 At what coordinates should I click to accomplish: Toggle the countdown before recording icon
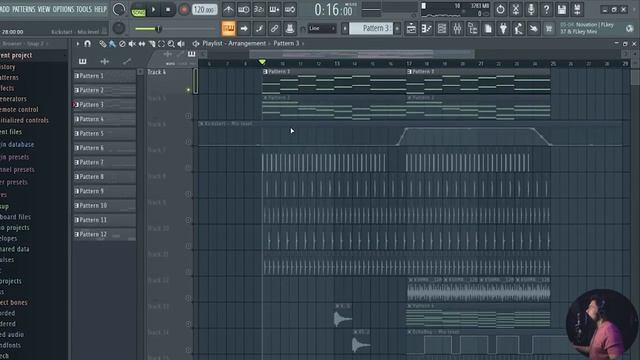coord(259,9)
